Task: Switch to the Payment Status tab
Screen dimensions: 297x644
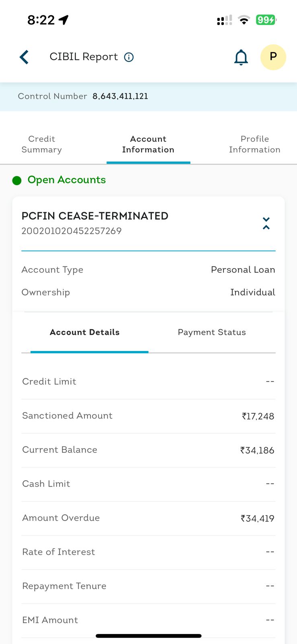Action: [x=212, y=332]
